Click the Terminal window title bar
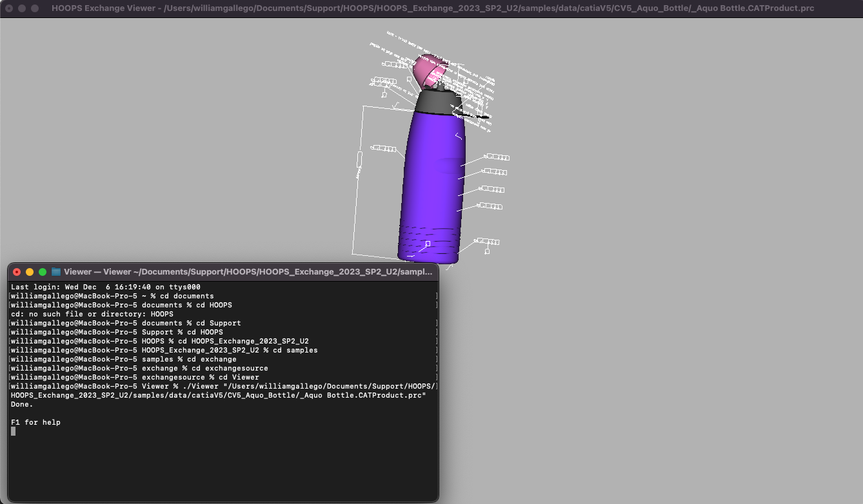The width and height of the screenshot is (863, 504). (223, 271)
